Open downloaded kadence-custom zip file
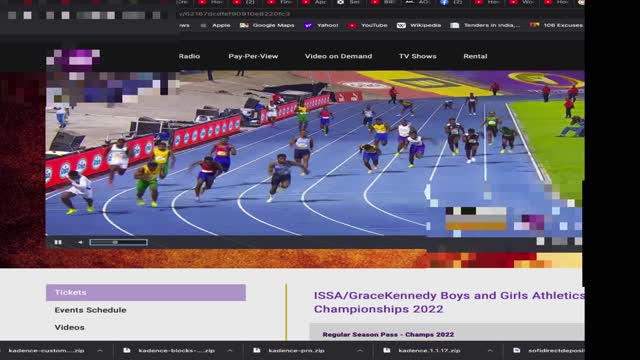Screen dimensions: 640x360 [47, 351]
